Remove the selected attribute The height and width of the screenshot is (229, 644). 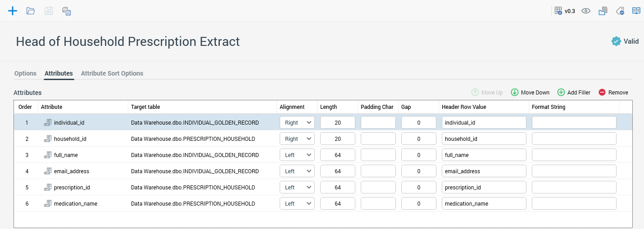(x=613, y=93)
